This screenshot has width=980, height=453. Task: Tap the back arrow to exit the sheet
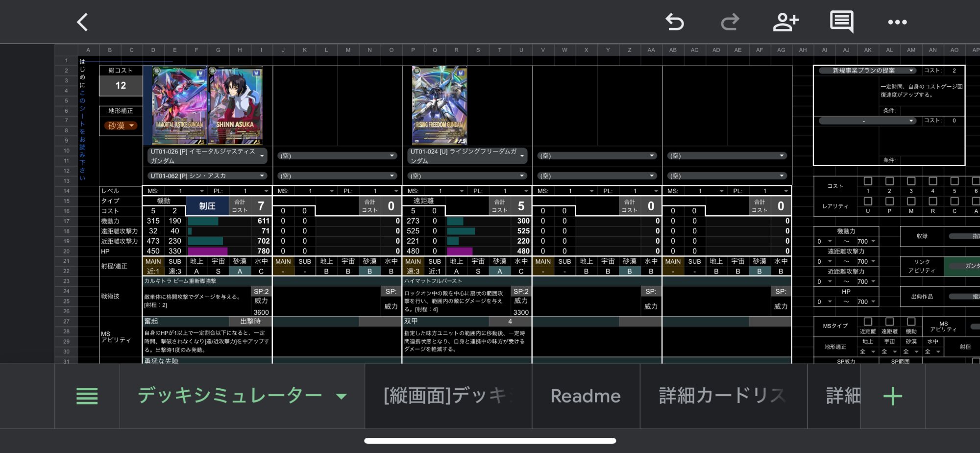[82, 22]
